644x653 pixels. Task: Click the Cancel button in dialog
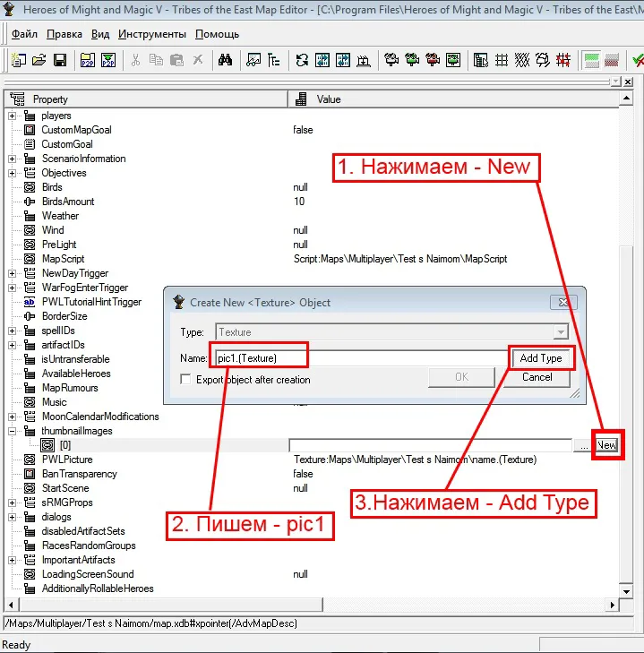pyautogui.click(x=537, y=377)
